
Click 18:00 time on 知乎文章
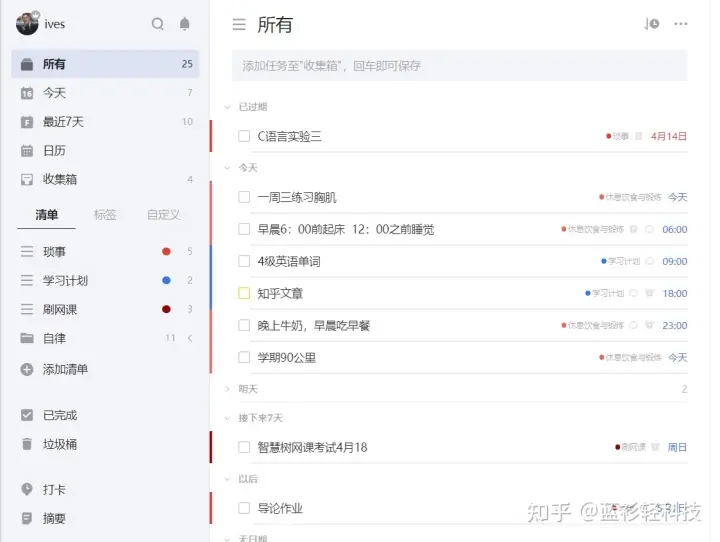point(675,293)
